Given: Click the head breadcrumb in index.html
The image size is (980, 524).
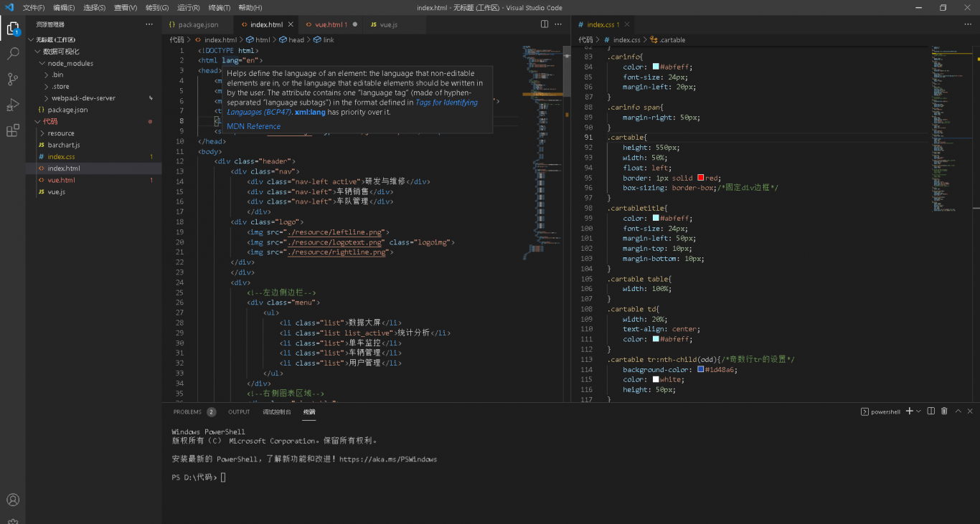Looking at the screenshot, I should (292, 40).
